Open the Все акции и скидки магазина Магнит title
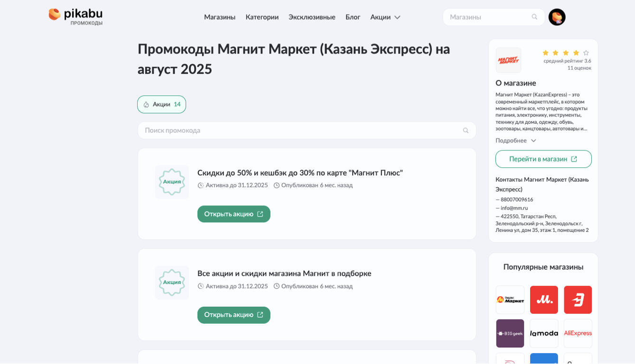Viewport: 635px width, 364px height. (x=284, y=273)
